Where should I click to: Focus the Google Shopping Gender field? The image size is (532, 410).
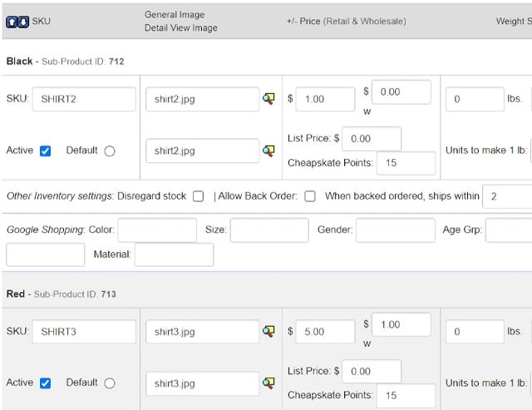point(395,230)
